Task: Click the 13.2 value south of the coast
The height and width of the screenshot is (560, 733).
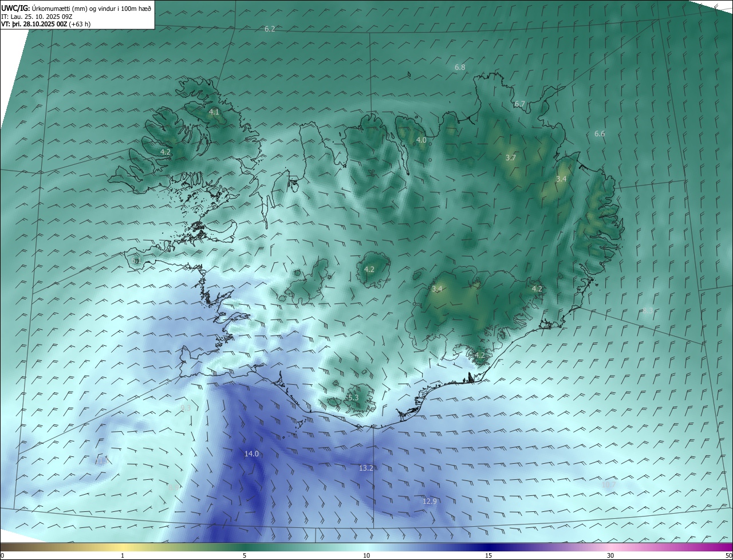Action: click(366, 468)
